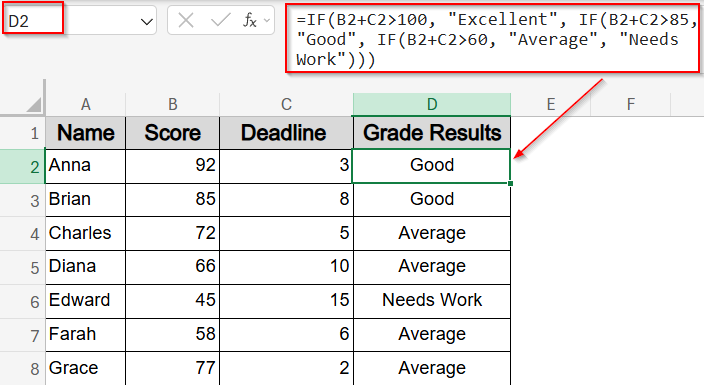Click Charles's deadline value 5
704x385 pixels.
coord(286,234)
